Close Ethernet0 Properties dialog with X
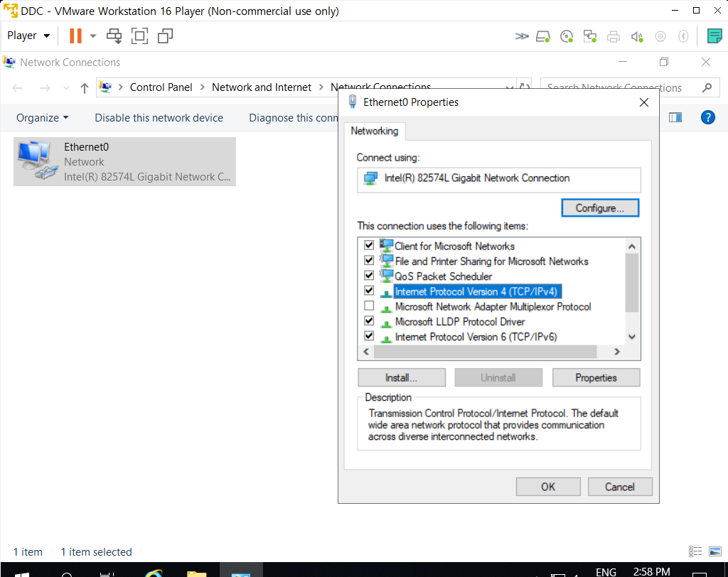The height and width of the screenshot is (577, 728). click(643, 102)
